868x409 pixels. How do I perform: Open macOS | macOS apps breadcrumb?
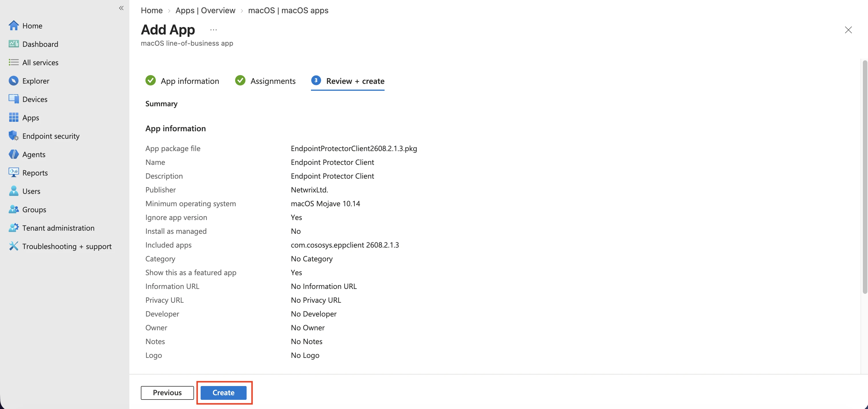coord(288,10)
